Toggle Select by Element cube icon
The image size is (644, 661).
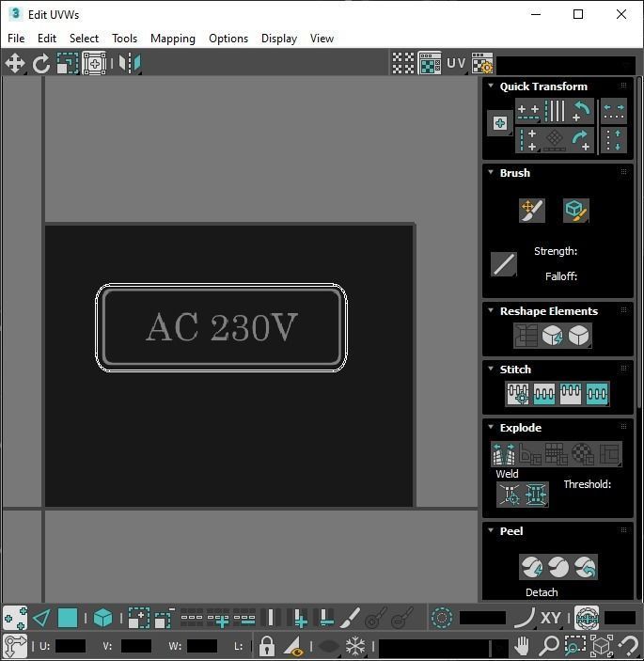[x=102, y=619]
